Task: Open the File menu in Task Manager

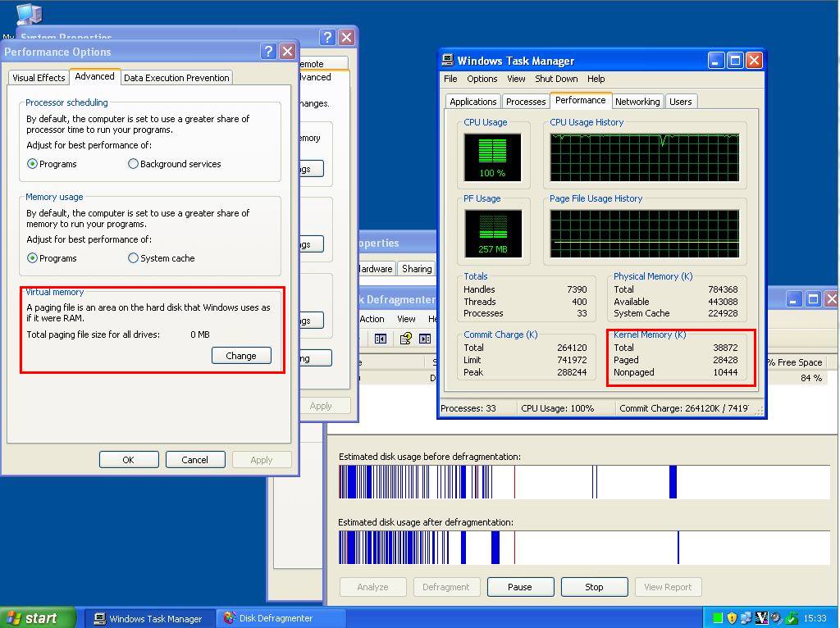Action: point(450,79)
